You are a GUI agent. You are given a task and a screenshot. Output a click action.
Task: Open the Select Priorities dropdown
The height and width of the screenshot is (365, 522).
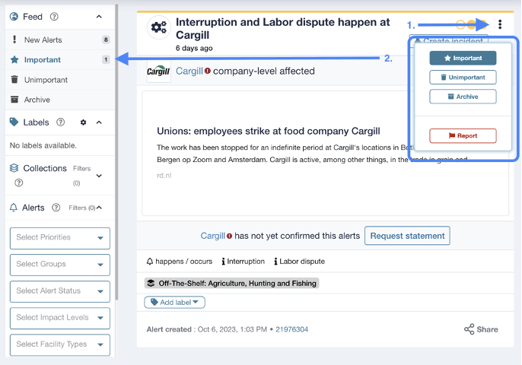click(60, 238)
